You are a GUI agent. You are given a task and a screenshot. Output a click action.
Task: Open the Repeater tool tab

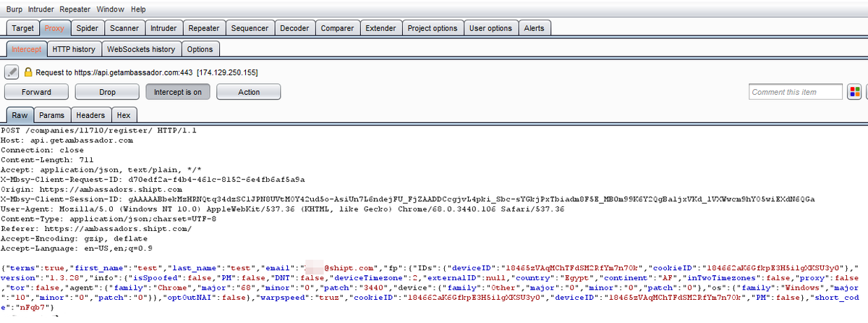point(203,28)
